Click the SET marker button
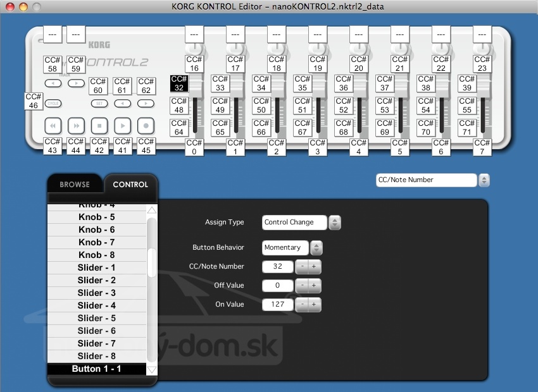Screen dimensions: 538x392 coord(99,103)
